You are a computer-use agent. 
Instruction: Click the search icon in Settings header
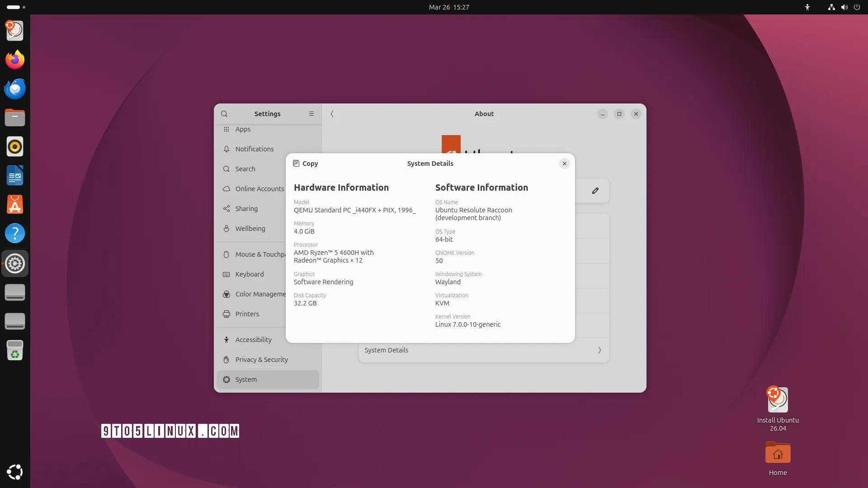tap(224, 114)
